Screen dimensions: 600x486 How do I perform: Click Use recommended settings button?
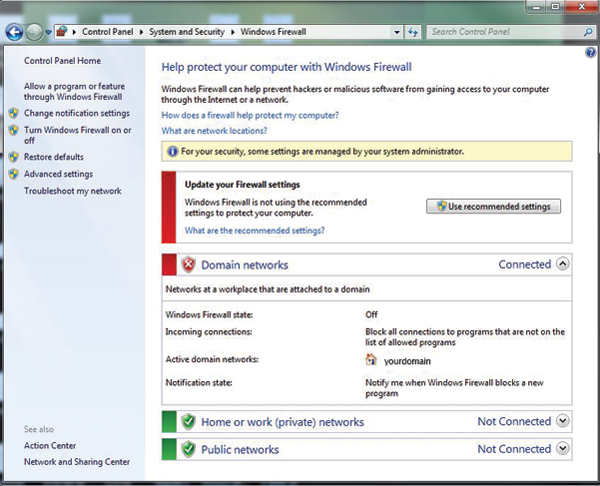tap(494, 206)
